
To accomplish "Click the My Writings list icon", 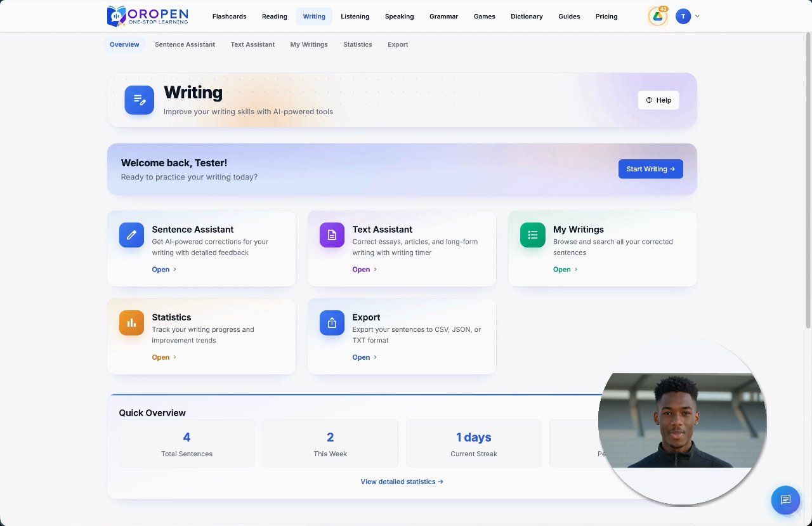I will coord(533,235).
